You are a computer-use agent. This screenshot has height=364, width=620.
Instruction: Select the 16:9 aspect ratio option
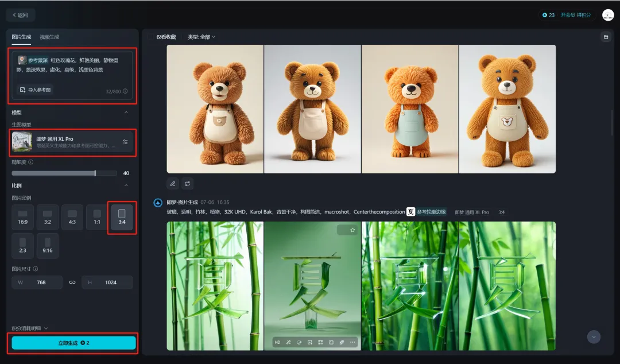tap(23, 217)
